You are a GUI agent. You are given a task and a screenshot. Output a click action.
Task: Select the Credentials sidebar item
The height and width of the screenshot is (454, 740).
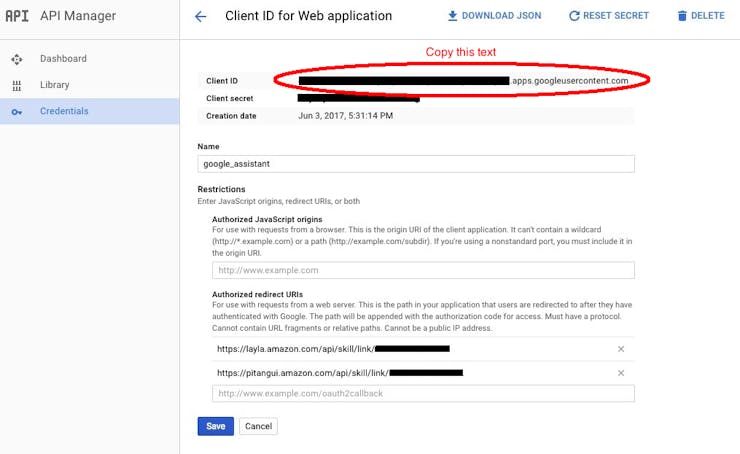[90, 111]
